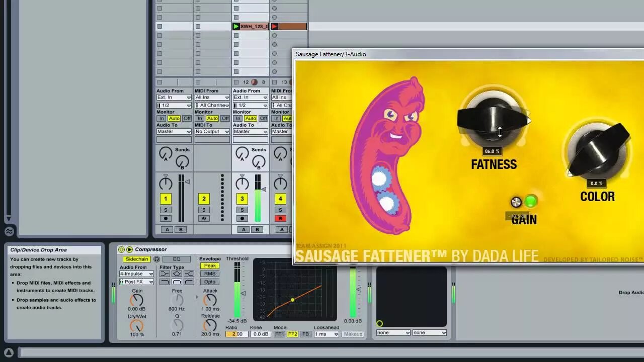Select RMS envelope mode
Viewport: 644px width, 362px height.
(x=210, y=274)
